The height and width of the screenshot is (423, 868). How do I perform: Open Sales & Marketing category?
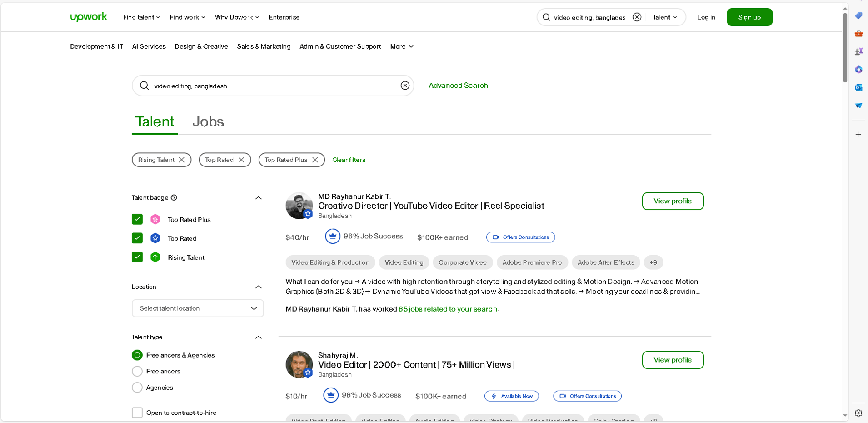[x=264, y=46]
